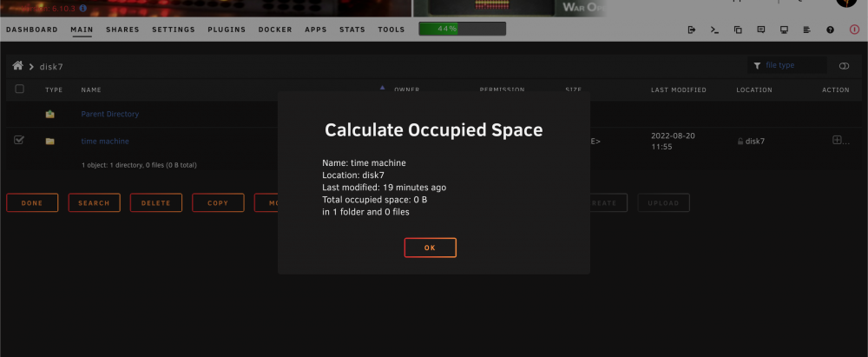Viewport: 868px width, 357px height.
Task: Toggle the select-all header checkbox
Action: click(x=19, y=89)
